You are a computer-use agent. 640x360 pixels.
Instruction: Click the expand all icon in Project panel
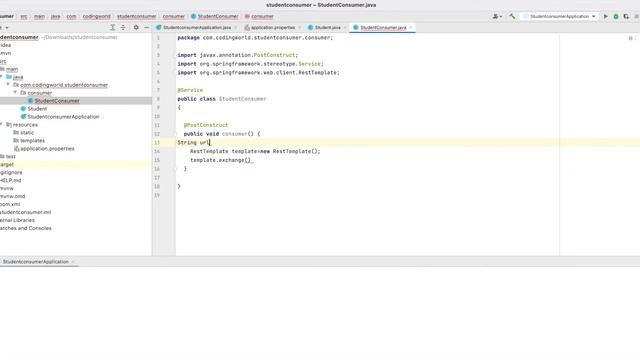click(x=113, y=27)
